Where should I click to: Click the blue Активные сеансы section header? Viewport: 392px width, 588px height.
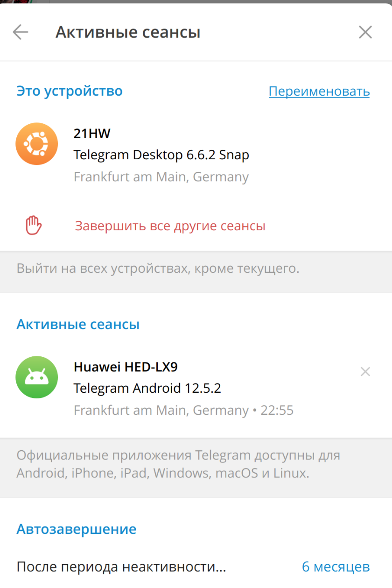pos(78,325)
